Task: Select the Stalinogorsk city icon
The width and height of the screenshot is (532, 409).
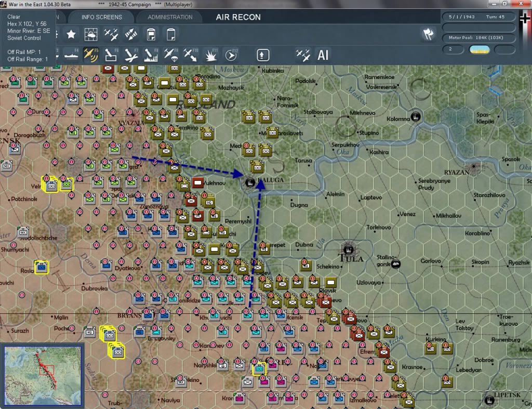Action: click(395, 263)
